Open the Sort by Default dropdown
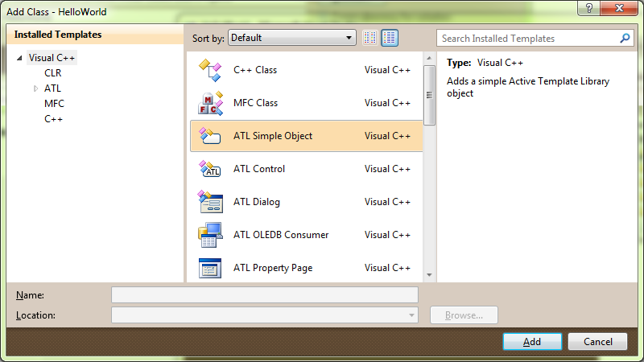 pyautogui.click(x=292, y=38)
